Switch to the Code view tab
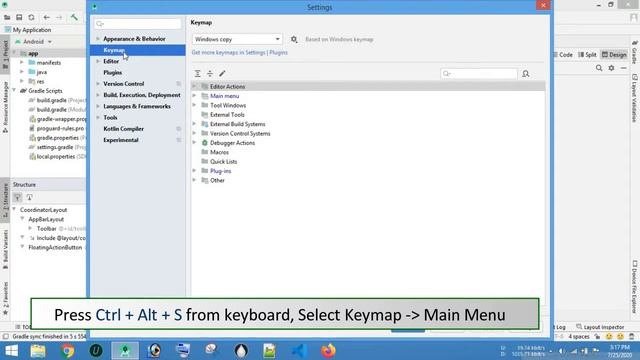 (563, 55)
